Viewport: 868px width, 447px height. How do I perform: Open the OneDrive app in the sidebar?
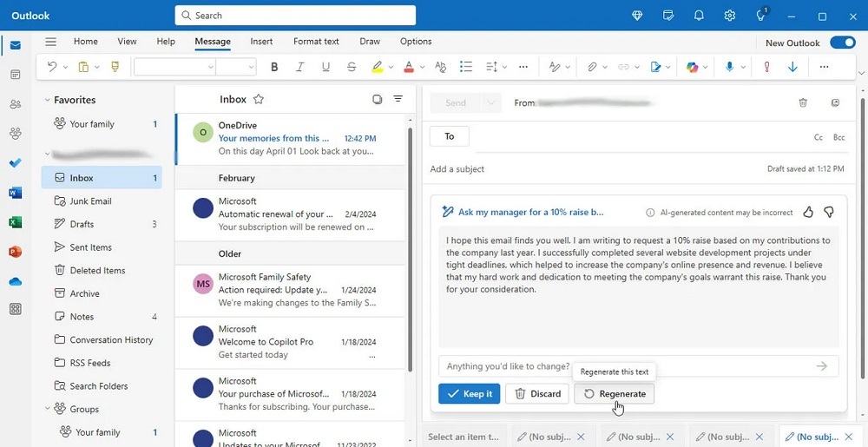tap(15, 281)
